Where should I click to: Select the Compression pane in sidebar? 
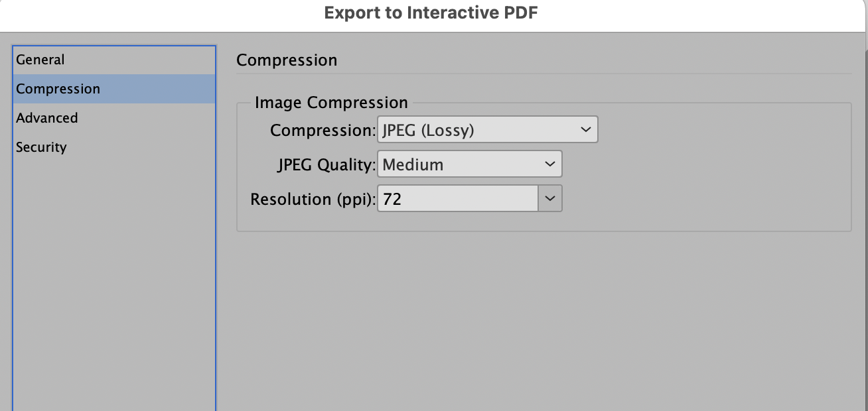tap(58, 88)
